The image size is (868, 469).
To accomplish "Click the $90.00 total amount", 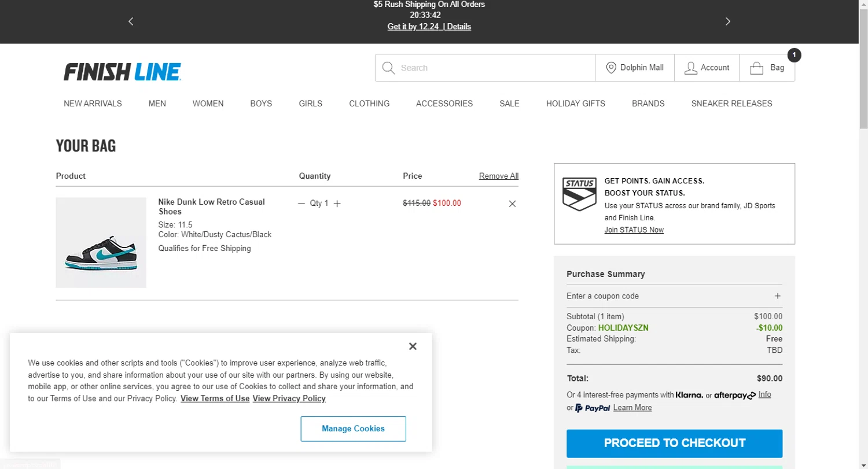I will point(770,379).
